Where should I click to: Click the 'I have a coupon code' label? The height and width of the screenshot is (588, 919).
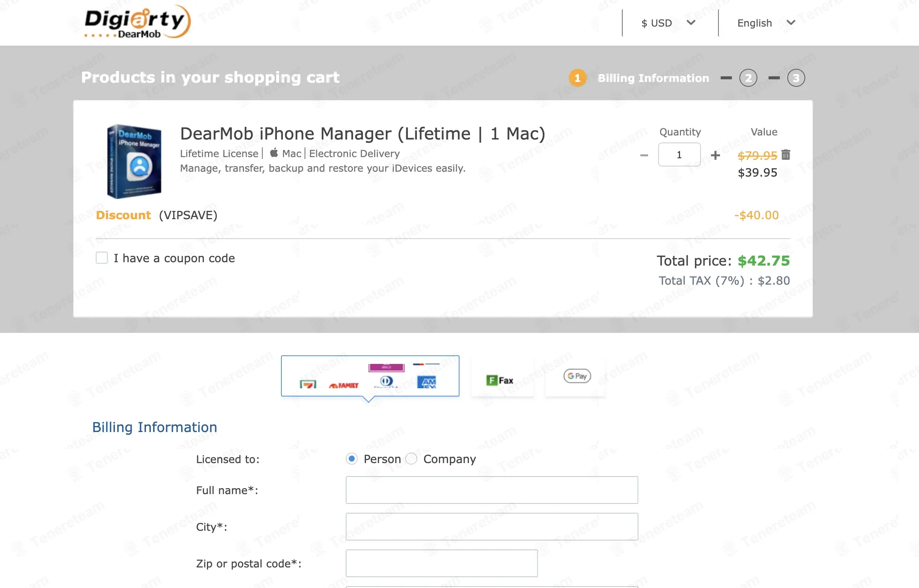[x=174, y=258]
